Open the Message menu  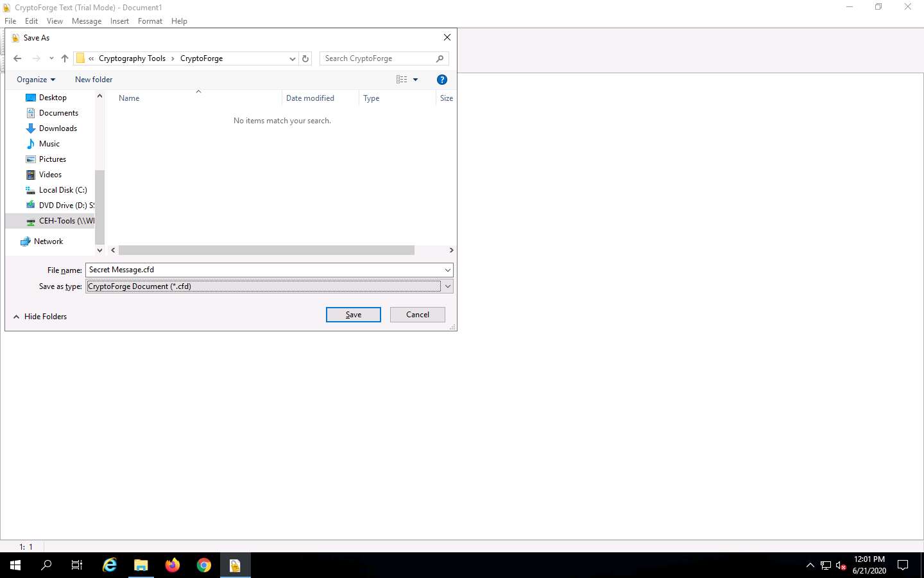point(87,21)
